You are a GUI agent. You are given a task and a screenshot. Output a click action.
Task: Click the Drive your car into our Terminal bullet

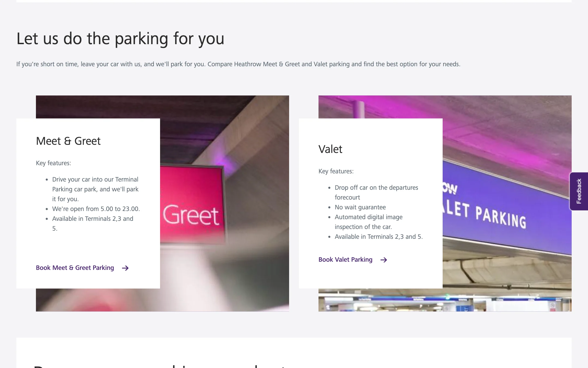point(95,189)
